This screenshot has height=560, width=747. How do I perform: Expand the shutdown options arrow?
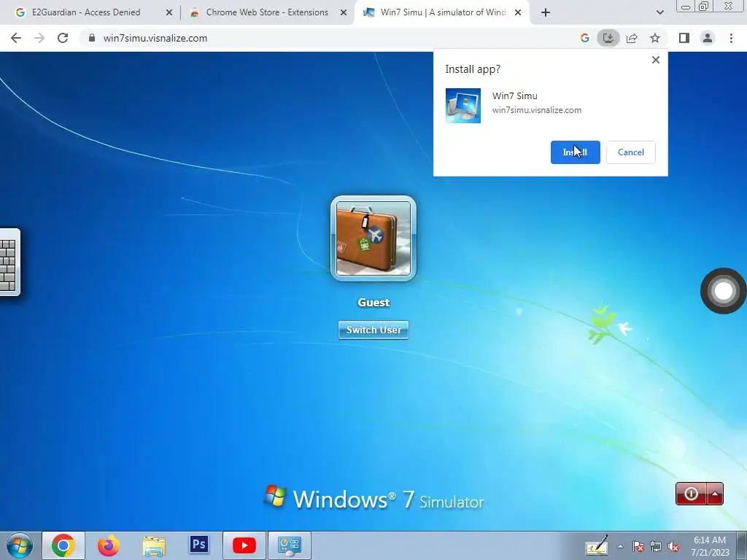[715, 494]
